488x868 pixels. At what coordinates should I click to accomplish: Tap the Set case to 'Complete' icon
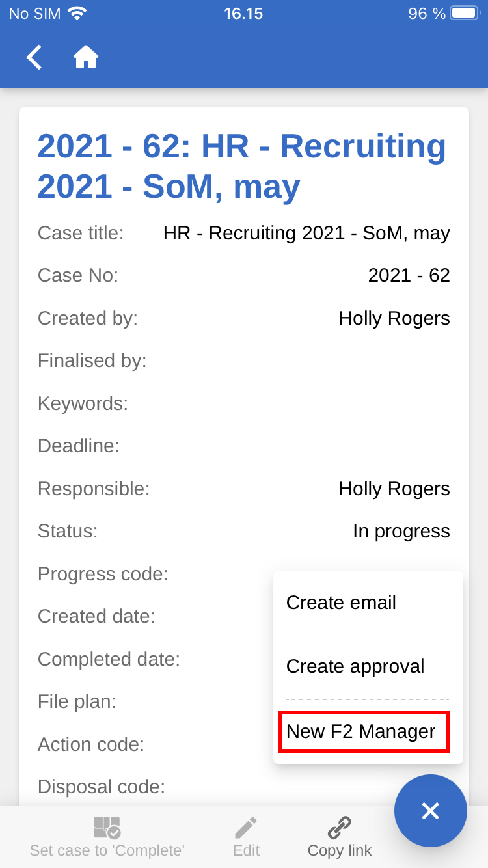(107, 827)
